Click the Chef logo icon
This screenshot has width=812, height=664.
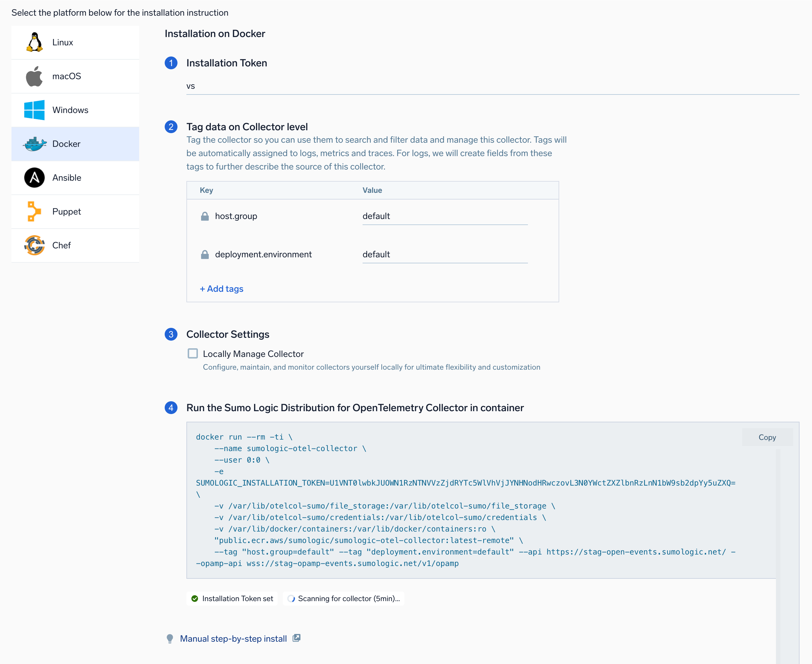tap(34, 245)
